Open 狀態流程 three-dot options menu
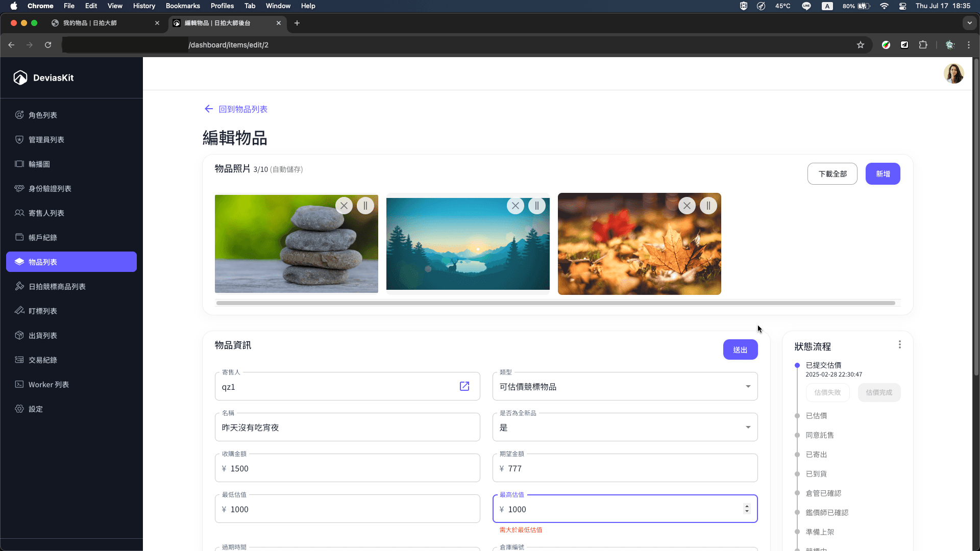This screenshot has width=980, height=551. 899,345
